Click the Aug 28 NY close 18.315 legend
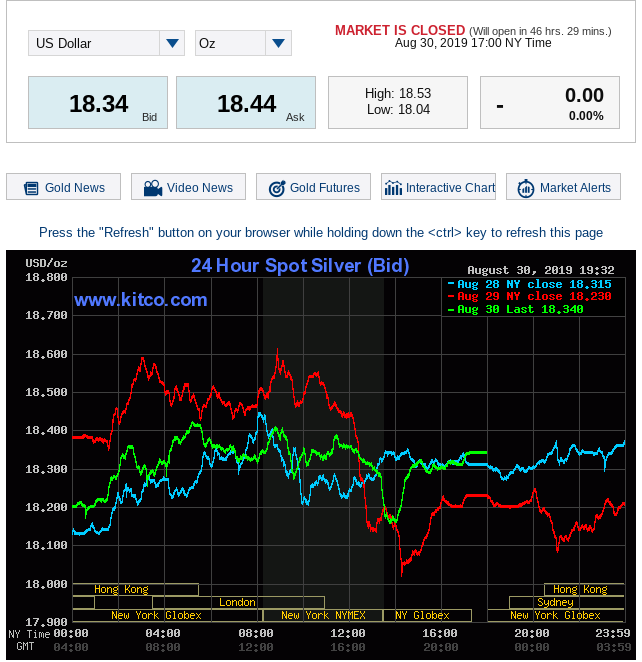This screenshot has width=642, height=662. coord(529,284)
